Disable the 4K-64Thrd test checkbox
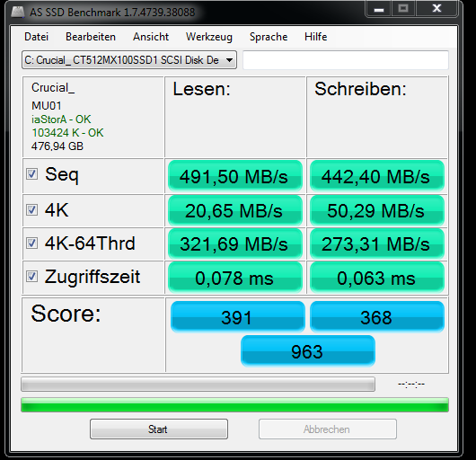The width and height of the screenshot is (476, 460). (x=31, y=243)
